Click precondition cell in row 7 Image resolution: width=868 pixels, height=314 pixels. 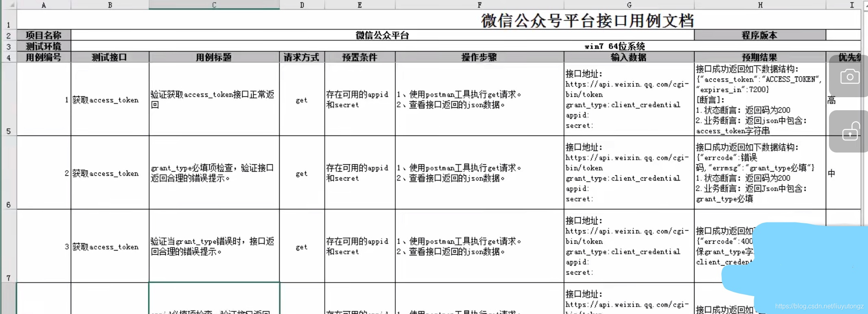coord(360,246)
